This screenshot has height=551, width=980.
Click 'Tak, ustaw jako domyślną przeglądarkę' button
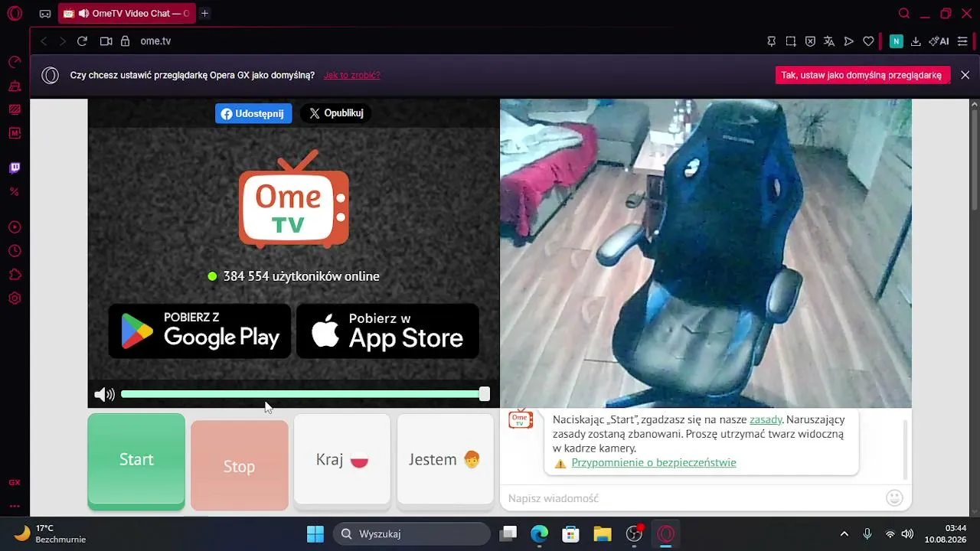(863, 75)
